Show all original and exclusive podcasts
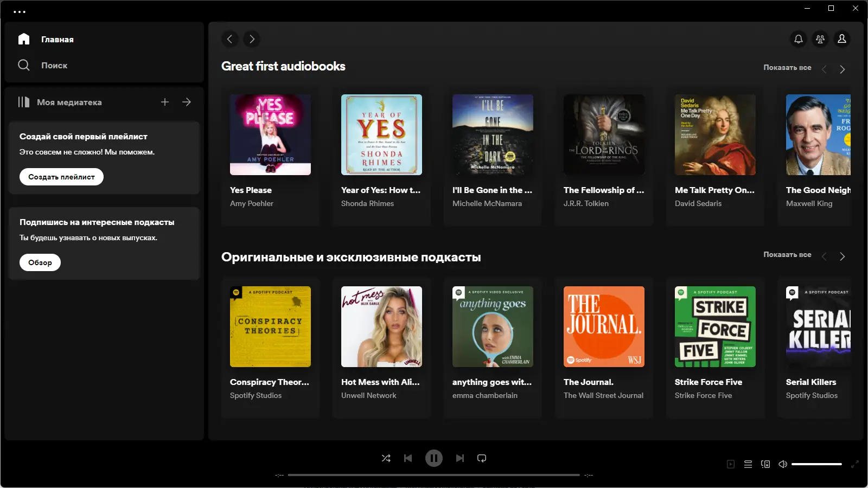868x488 pixels. [x=787, y=255]
